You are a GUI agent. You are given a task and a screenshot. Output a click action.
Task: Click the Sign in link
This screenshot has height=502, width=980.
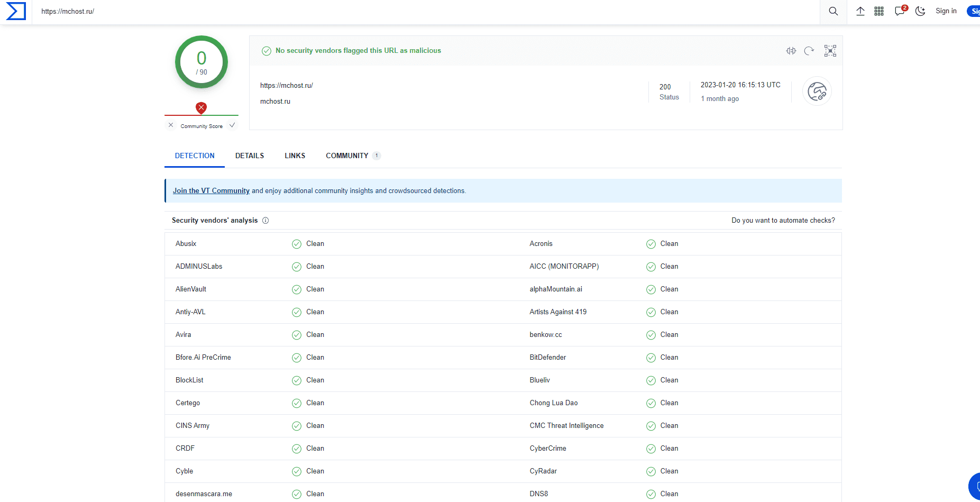coord(946,11)
